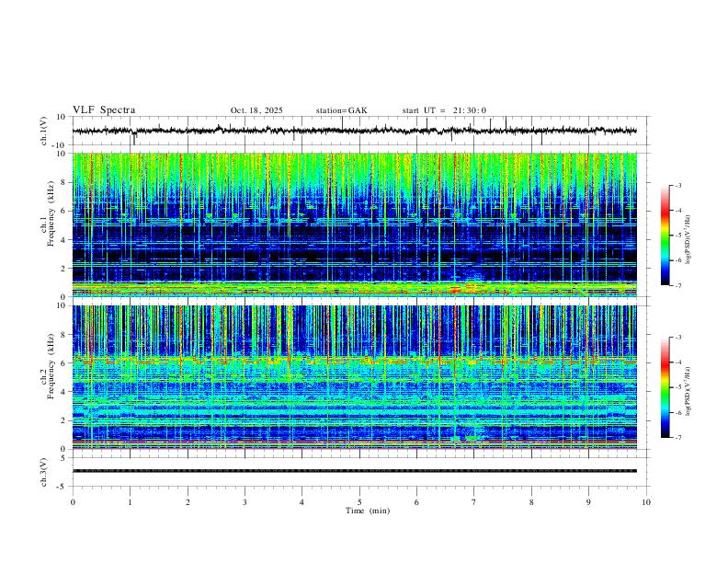Click time axis tick label "3"
This screenshot has width=728, height=563.
[245, 502]
